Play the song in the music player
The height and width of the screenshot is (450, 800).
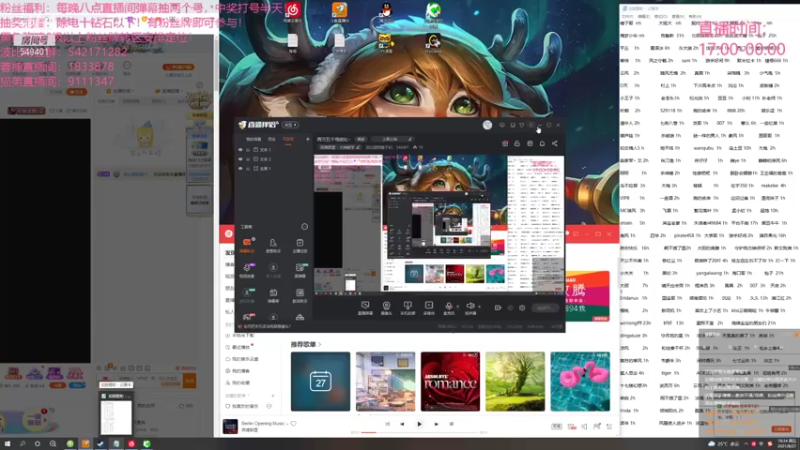point(419,424)
